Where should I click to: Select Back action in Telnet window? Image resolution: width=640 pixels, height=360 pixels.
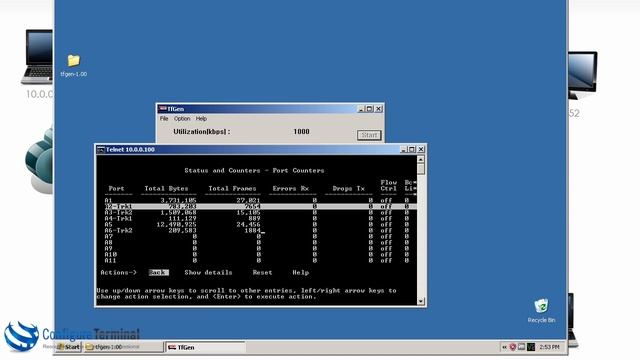158,273
